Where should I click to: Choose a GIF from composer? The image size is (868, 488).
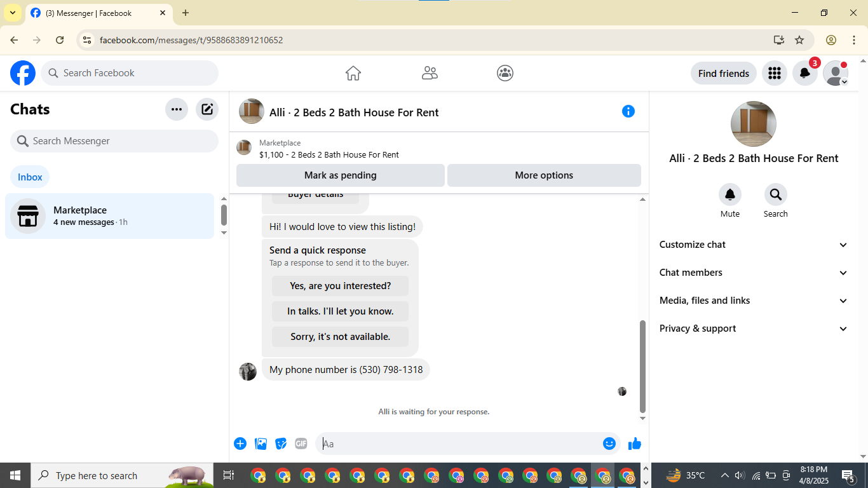pyautogui.click(x=301, y=444)
